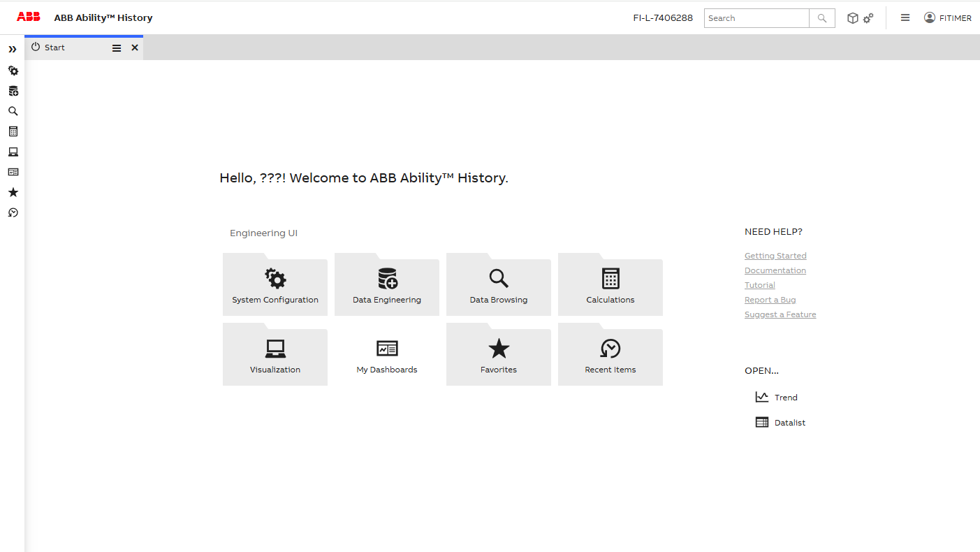This screenshot has height=552, width=980.
Task: Open Favorites sidebar star icon
Action: point(13,192)
